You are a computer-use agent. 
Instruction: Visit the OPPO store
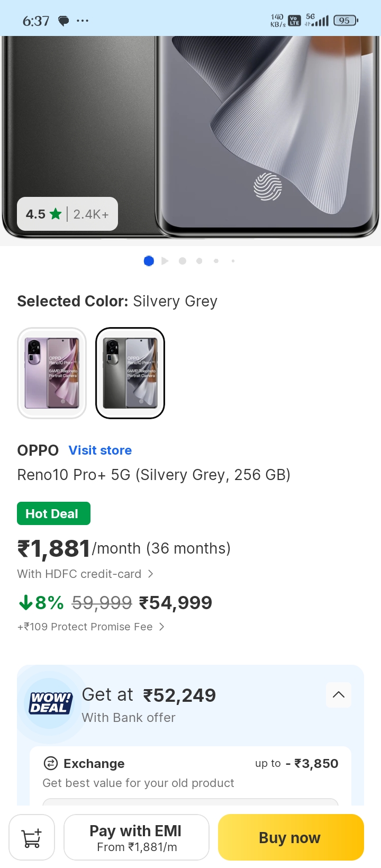point(100,450)
